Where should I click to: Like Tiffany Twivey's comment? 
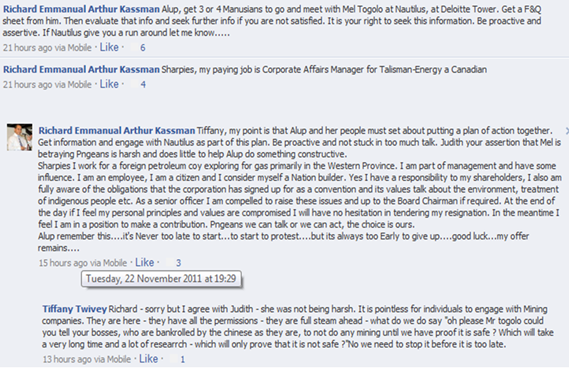click(149, 359)
